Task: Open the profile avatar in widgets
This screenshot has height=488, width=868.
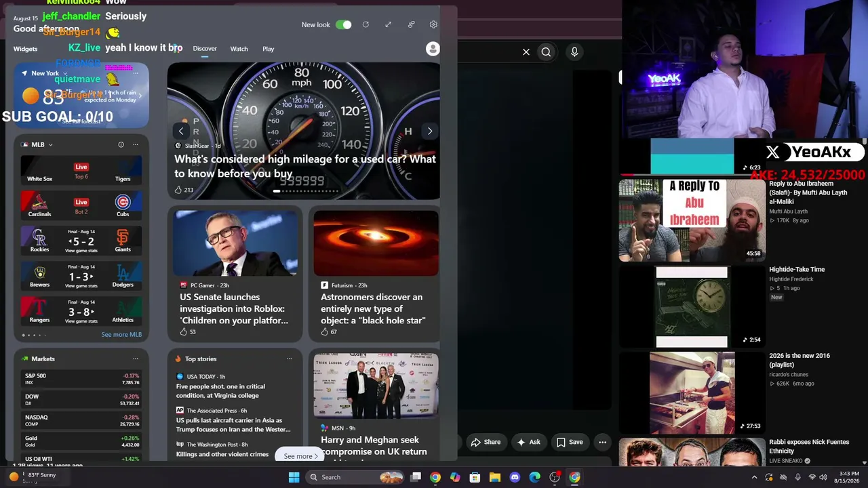Action: pos(433,49)
